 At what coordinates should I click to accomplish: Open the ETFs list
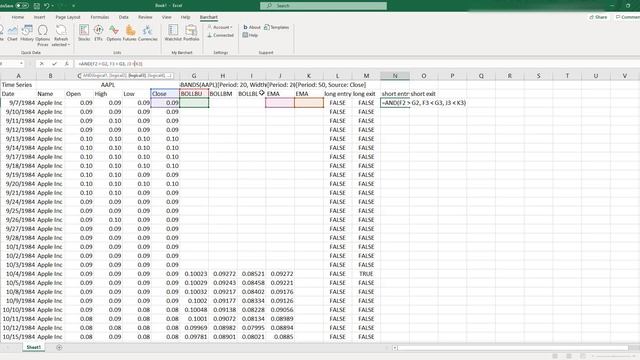(98, 33)
